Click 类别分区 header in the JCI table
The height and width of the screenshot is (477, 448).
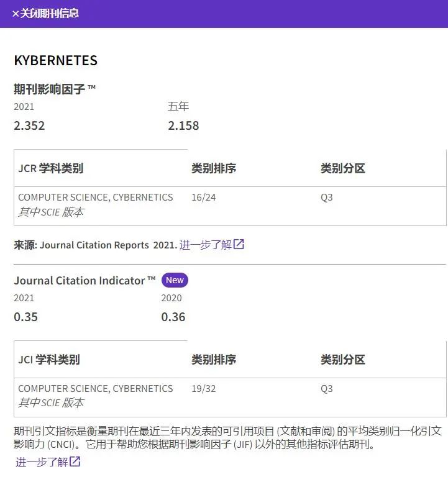(343, 359)
